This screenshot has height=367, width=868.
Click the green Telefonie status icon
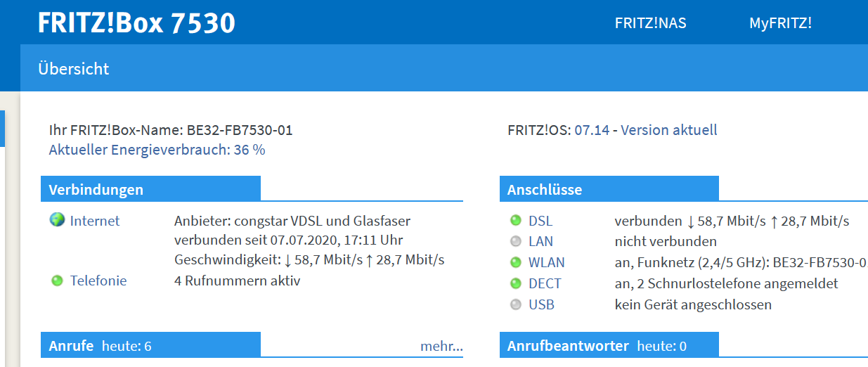click(x=57, y=281)
